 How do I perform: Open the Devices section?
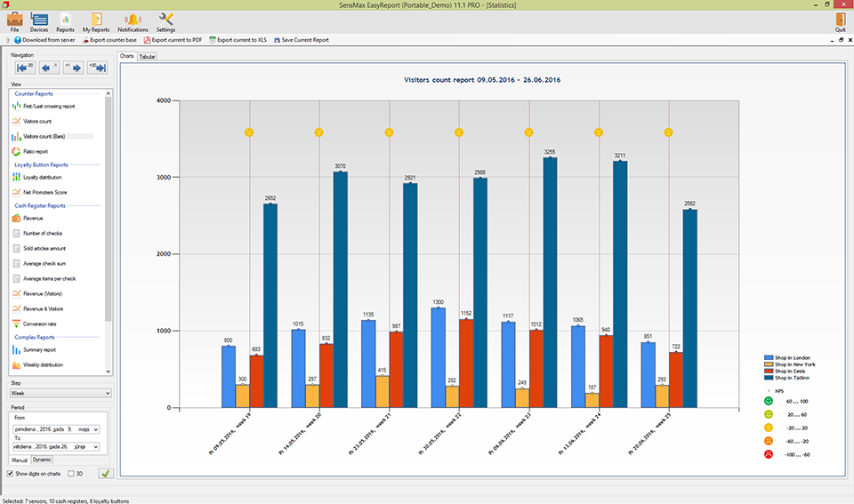coord(39,21)
